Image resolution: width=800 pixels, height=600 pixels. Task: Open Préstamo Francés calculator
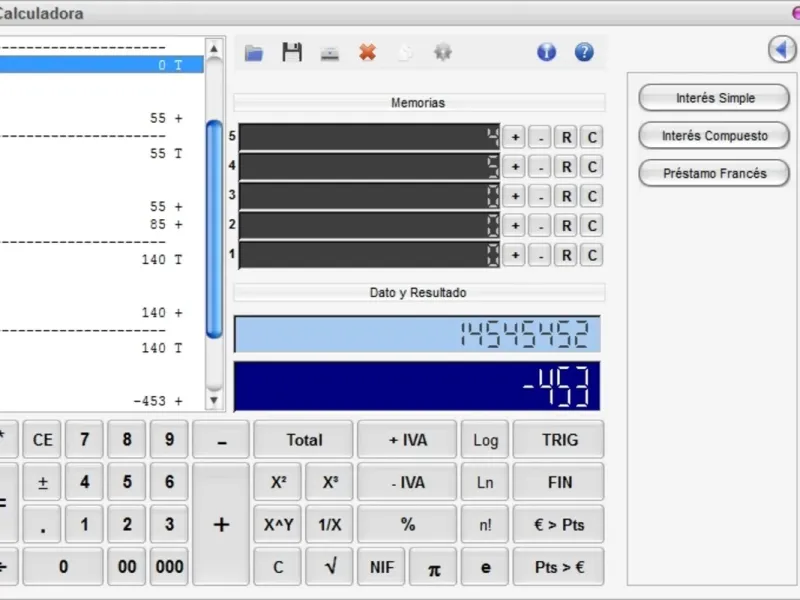[x=715, y=173]
